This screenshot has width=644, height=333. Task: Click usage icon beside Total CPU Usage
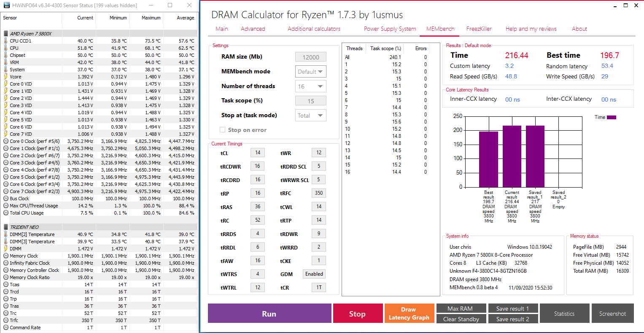click(6, 213)
